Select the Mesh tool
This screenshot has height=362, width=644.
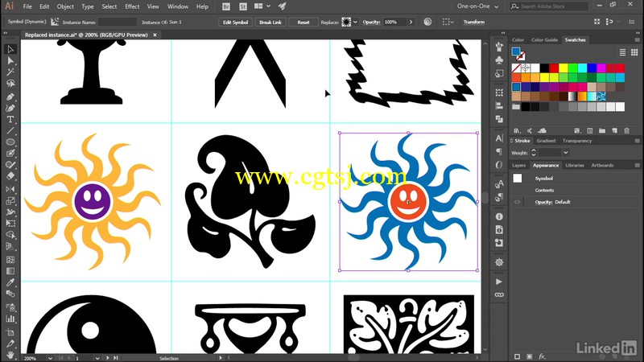(10, 259)
